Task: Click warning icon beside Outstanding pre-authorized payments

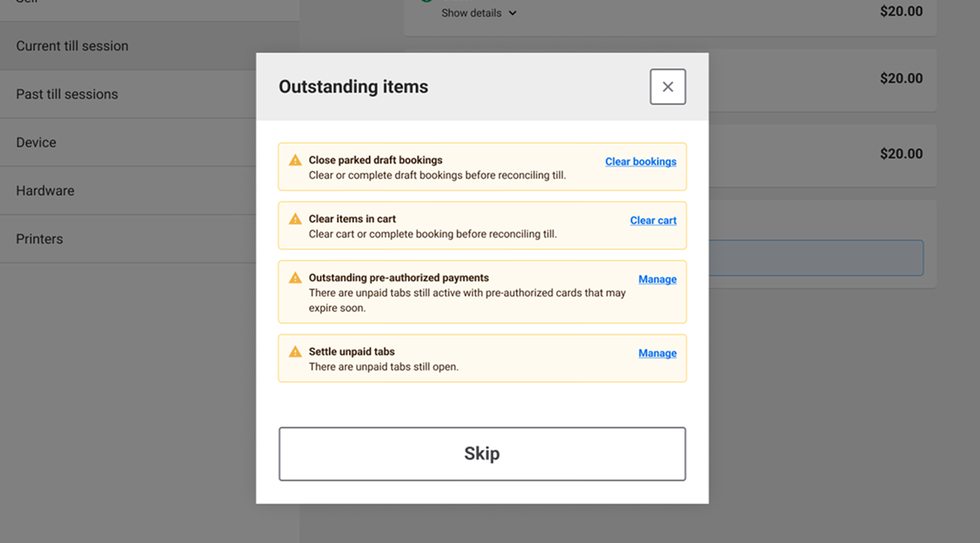Action: (x=296, y=278)
